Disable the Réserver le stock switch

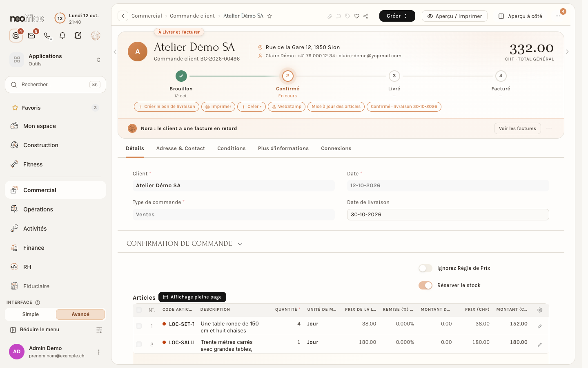pyautogui.click(x=425, y=285)
